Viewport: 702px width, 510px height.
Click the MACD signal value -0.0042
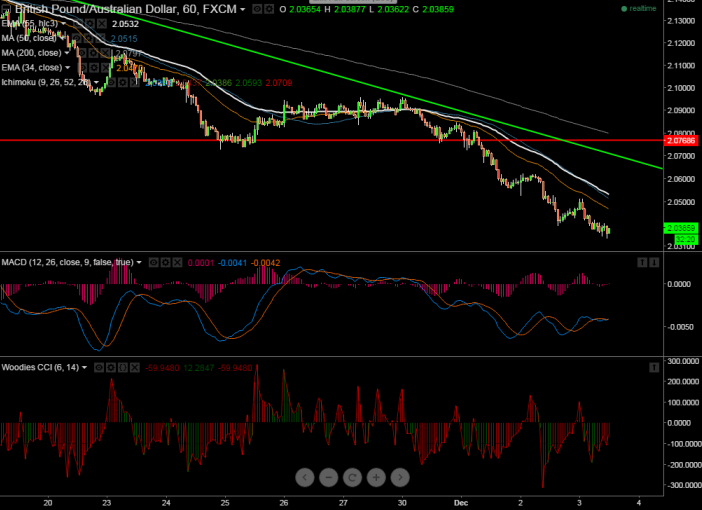(x=265, y=263)
